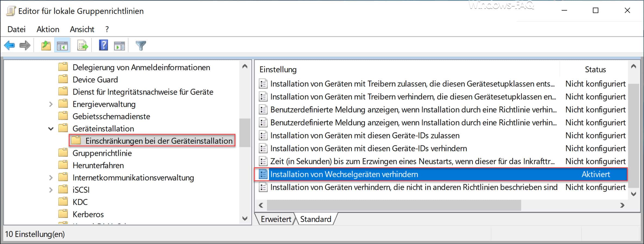
Task: Click the settings list vertical scrollbar thumb
Action: pyautogui.click(x=634, y=135)
